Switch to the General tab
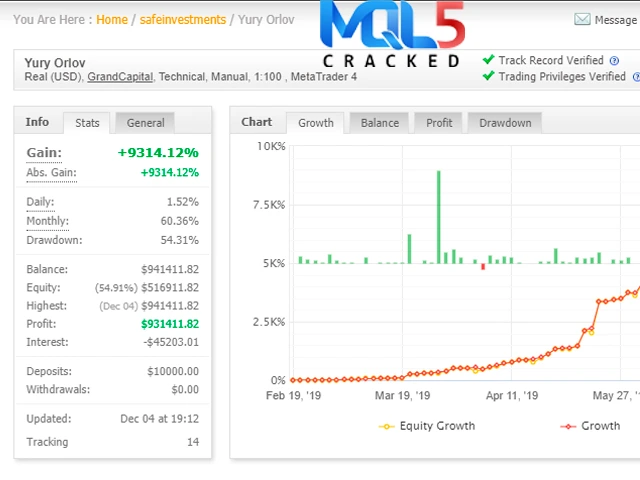This screenshot has width=640, height=480. pyautogui.click(x=145, y=123)
